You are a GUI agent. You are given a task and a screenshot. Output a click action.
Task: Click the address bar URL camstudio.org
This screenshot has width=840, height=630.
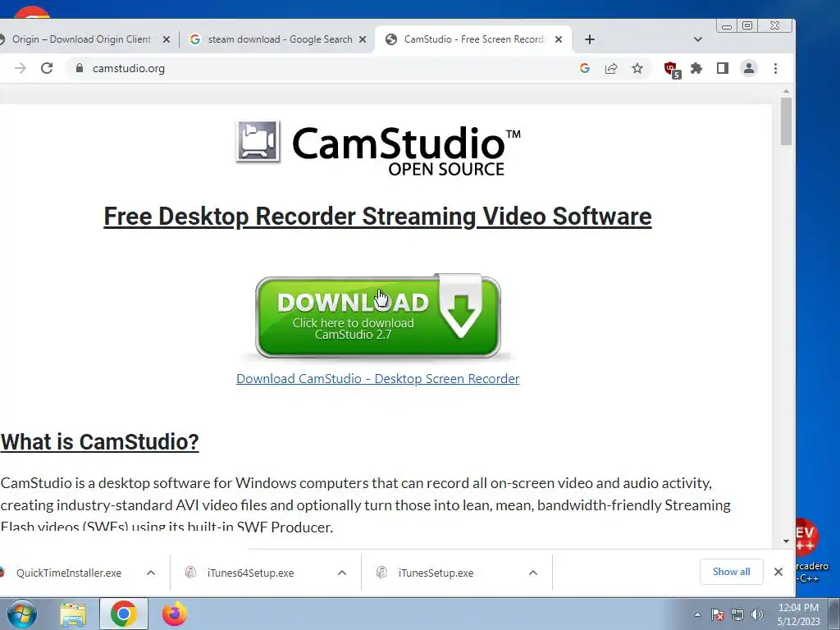[129, 68]
